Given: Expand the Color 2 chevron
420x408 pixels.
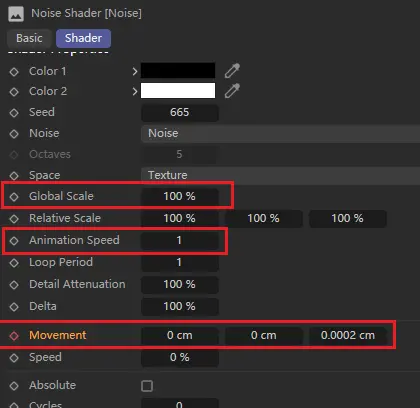Looking at the screenshot, I should click(135, 91).
